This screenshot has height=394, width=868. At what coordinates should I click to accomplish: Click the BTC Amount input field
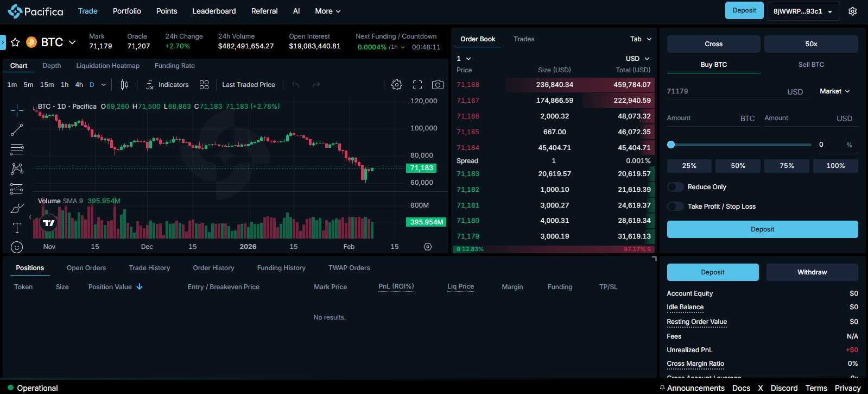point(711,118)
